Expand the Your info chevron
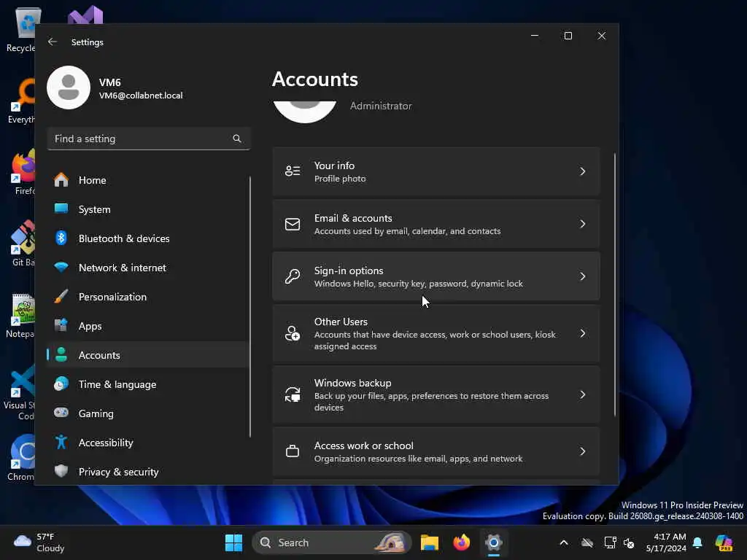 click(582, 171)
